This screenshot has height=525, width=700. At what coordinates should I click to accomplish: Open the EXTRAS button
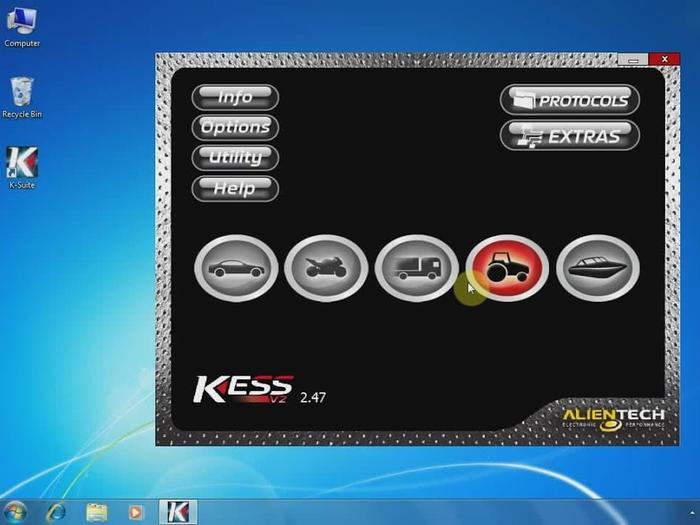tap(570, 136)
